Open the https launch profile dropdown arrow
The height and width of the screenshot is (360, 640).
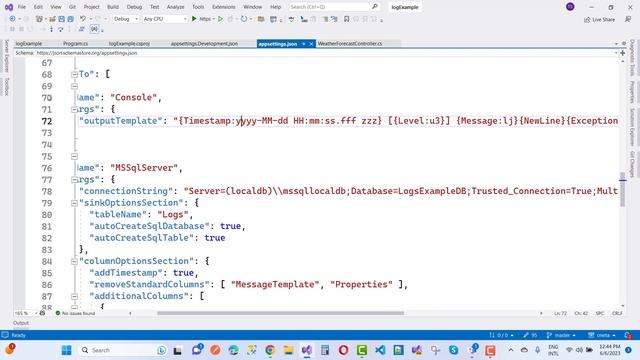coord(213,19)
